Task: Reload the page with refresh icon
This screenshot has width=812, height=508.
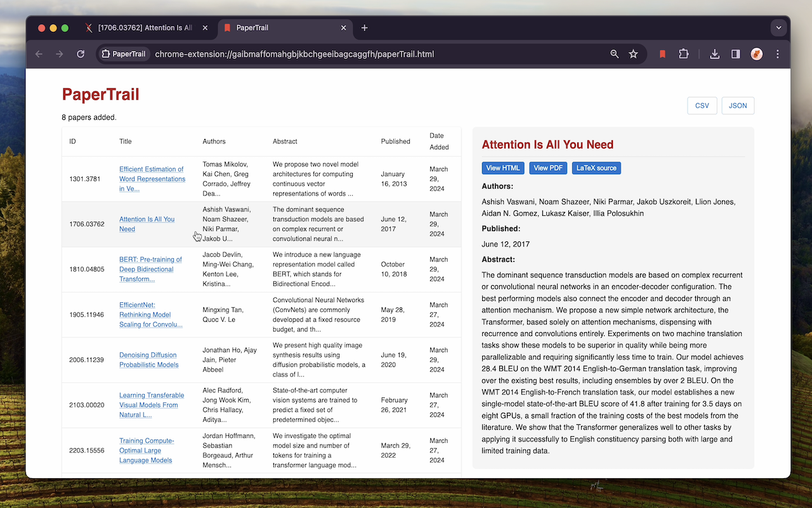Action: point(81,54)
